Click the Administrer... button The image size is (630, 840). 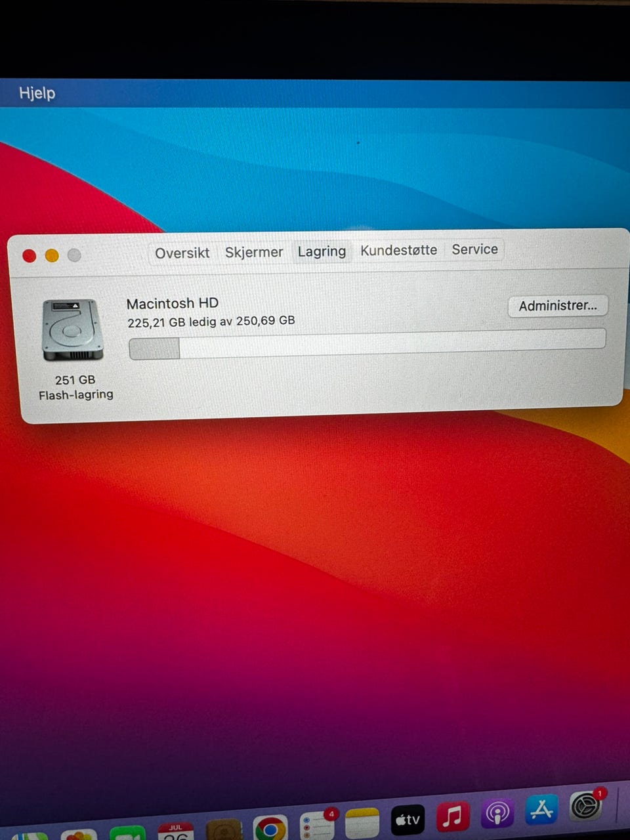tap(558, 306)
